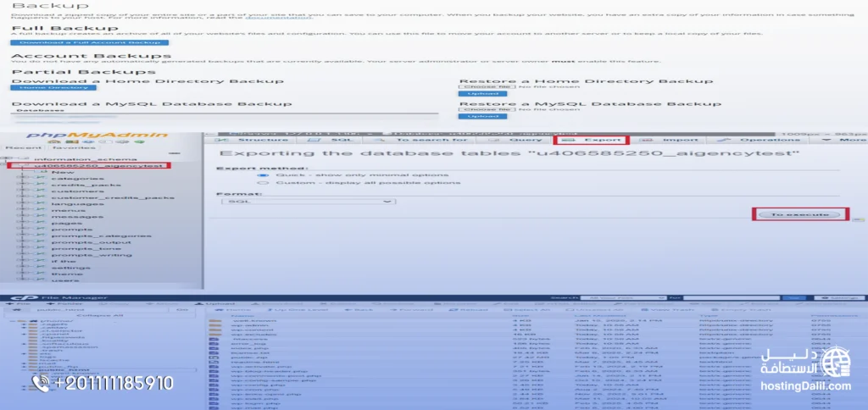Select the prompts_tone table in the tree

[86, 248]
